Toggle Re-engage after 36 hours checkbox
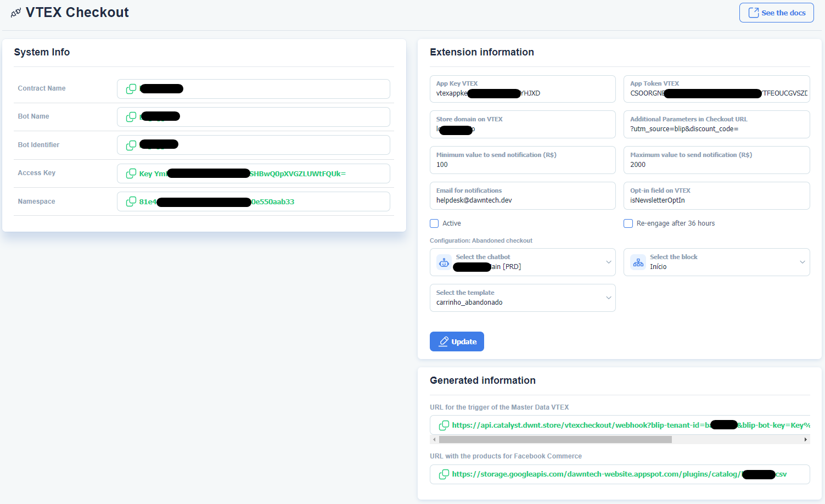The width and height of the screenshot is (825, 504). coord(628,223)
